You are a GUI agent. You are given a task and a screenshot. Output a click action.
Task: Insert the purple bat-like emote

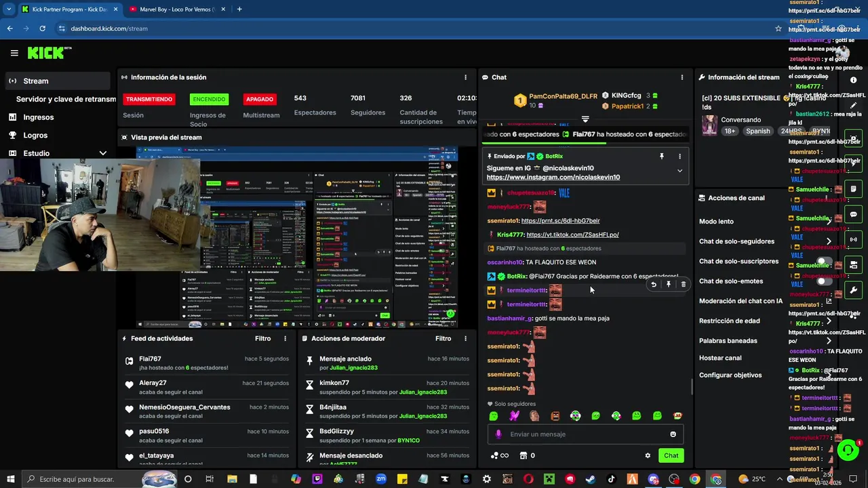pyautogui.click(x=514, y=415)
